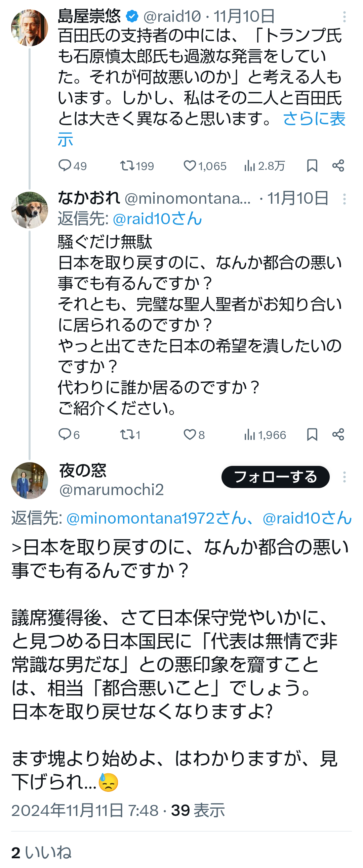This screenshot has height=868, width=363.
Task: Open more options for 島屋崇悠's post
Action: [344, 17]
